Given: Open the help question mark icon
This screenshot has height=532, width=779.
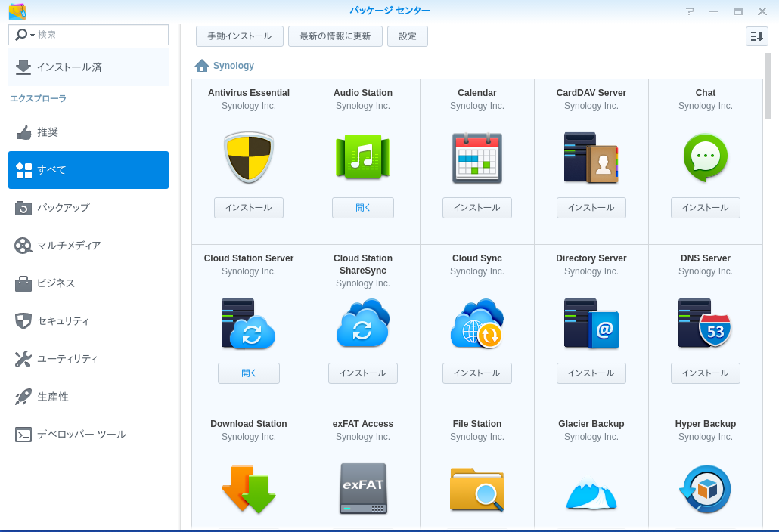Looking at the screenshot, I should point(690,11).
